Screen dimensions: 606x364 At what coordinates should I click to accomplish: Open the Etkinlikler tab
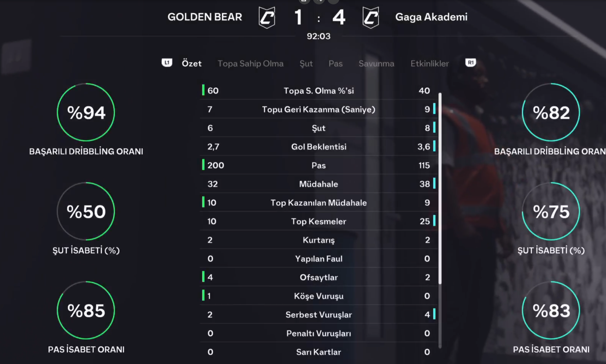click(x=429, y=63)
